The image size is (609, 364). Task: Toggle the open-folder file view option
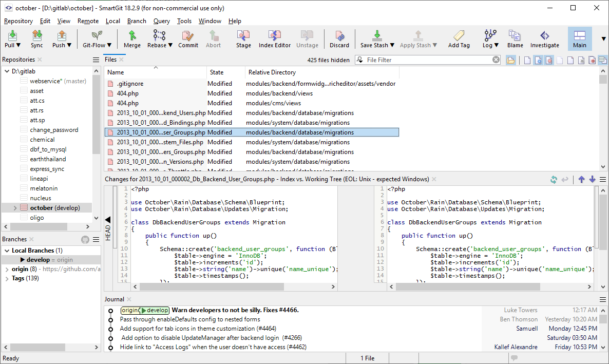coord(511,60)
